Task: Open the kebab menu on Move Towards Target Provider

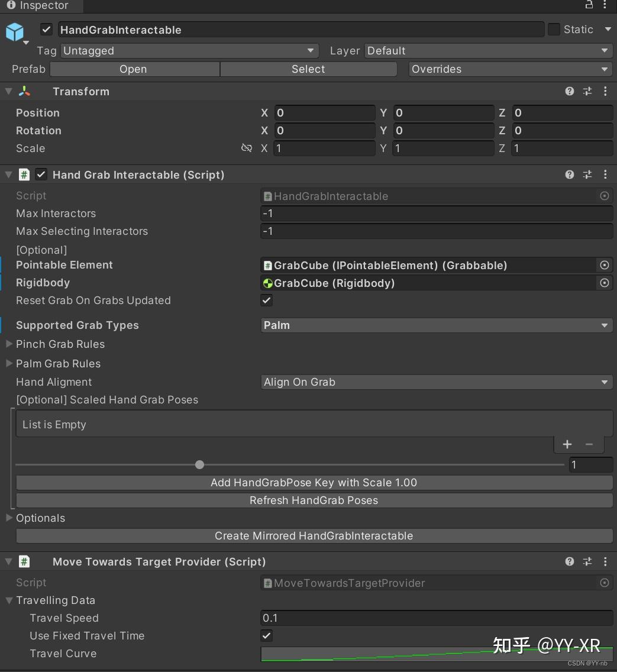Action: 605,561
